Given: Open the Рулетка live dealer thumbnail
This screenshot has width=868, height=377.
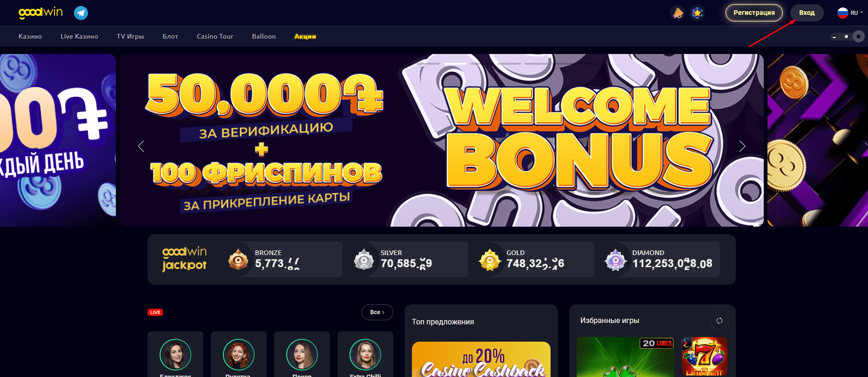Looking at the screenshot, I should [x=238, y=355].
